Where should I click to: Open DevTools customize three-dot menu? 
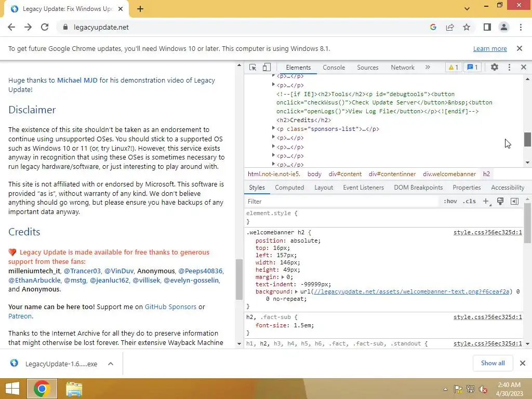coord(509,67)
